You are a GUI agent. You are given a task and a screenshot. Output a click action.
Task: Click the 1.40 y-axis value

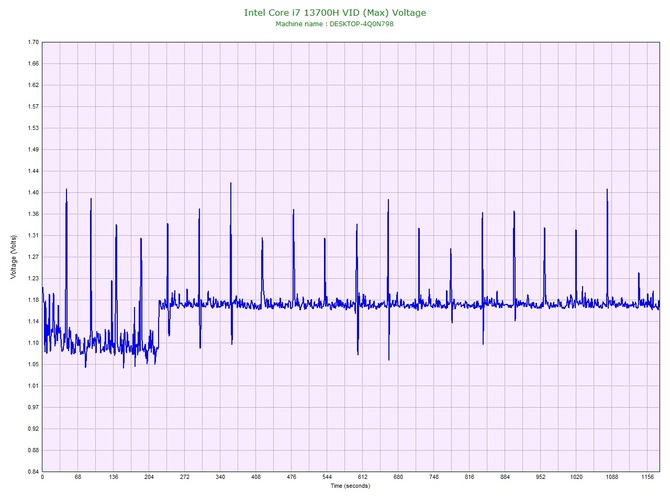pyautogui.click(x=33, y=193)
